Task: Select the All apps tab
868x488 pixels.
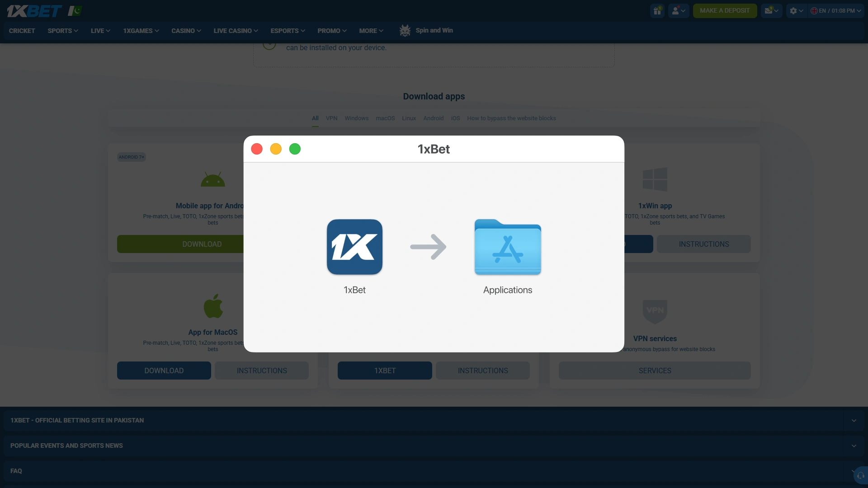Action: point(315,118)
